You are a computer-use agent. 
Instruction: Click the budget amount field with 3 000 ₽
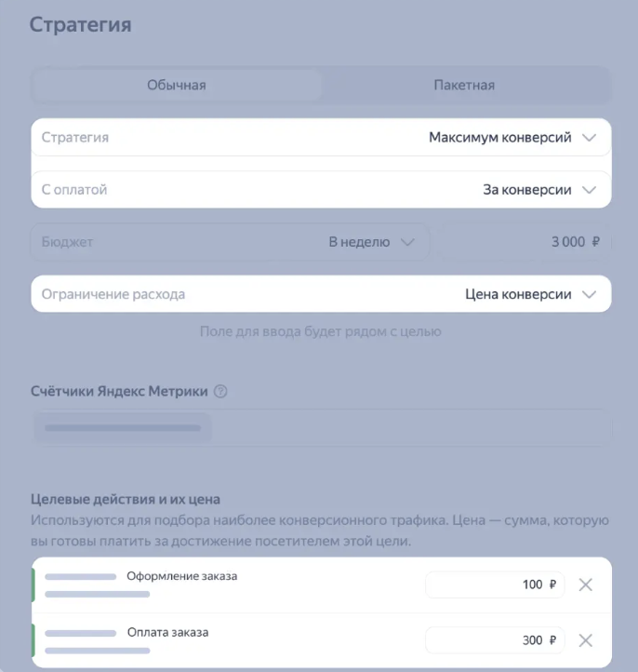click(525, 242)
